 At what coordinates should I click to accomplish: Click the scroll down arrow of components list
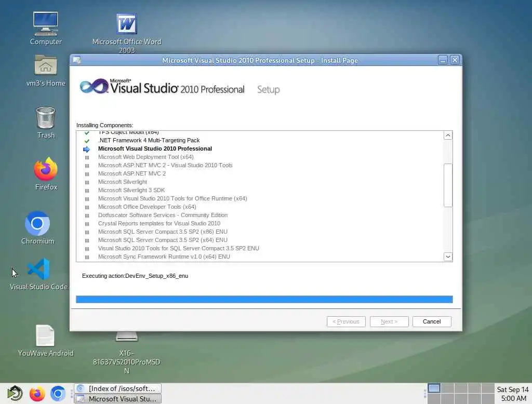pos(448,257)
